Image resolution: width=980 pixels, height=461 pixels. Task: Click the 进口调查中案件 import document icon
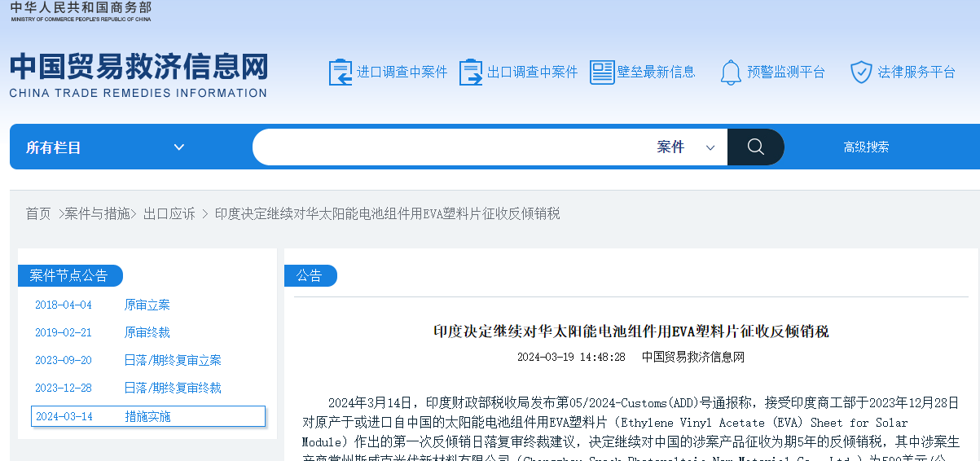pyautogui.click(x=340, y=72)
